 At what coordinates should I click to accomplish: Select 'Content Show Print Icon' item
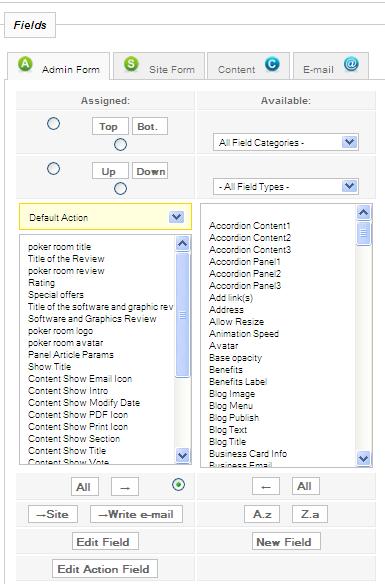(x=78, y=426)
